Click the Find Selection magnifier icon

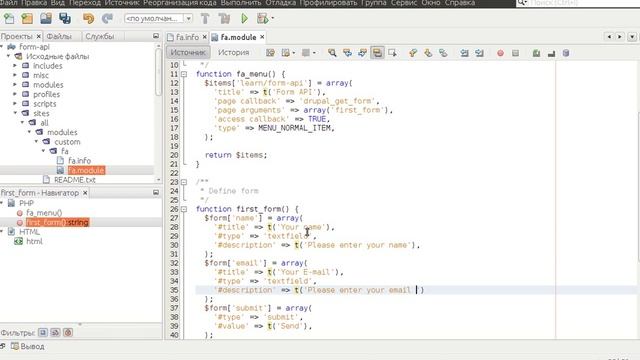(x=332, y=53)
